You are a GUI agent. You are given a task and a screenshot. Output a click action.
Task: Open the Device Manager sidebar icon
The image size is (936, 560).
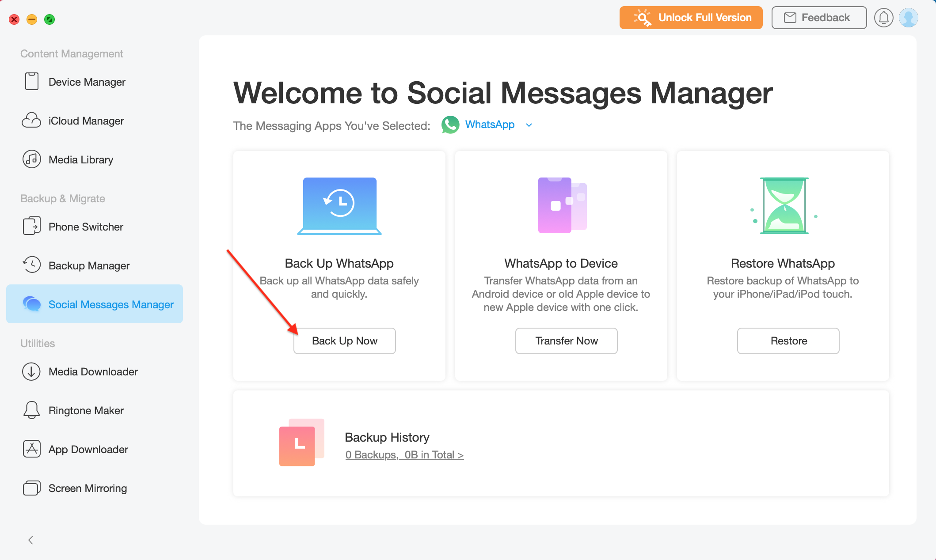click(x=31, y=81)
